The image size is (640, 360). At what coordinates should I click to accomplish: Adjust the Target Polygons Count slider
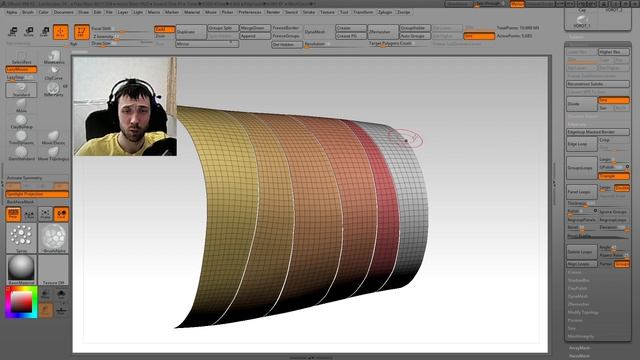pos(399,44)
